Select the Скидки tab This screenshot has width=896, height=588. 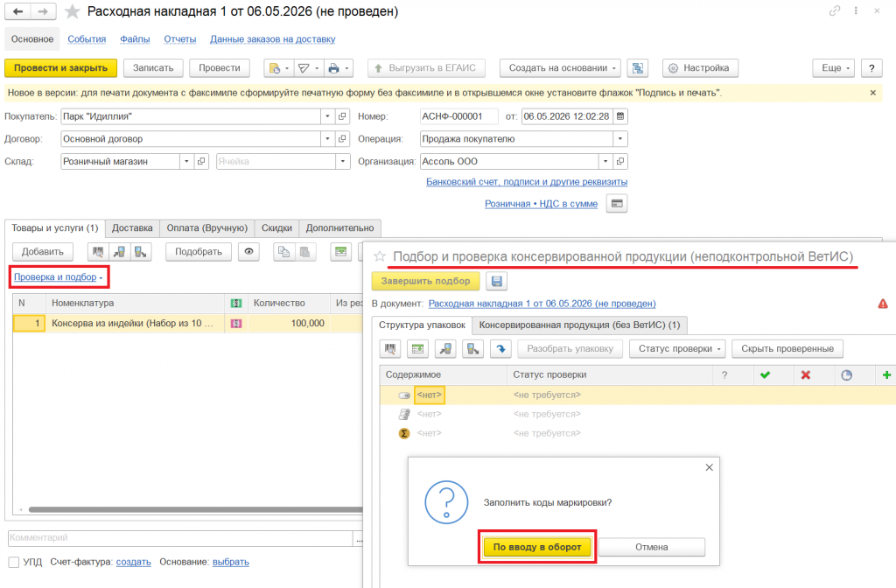(x=276, y=228)
